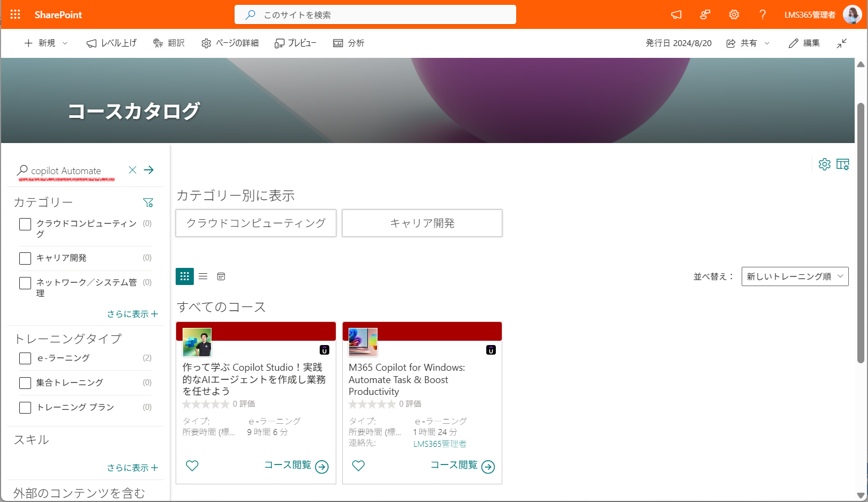Click the 編集 pencil button
868x502 pixels.
click(x=804, y=43)
